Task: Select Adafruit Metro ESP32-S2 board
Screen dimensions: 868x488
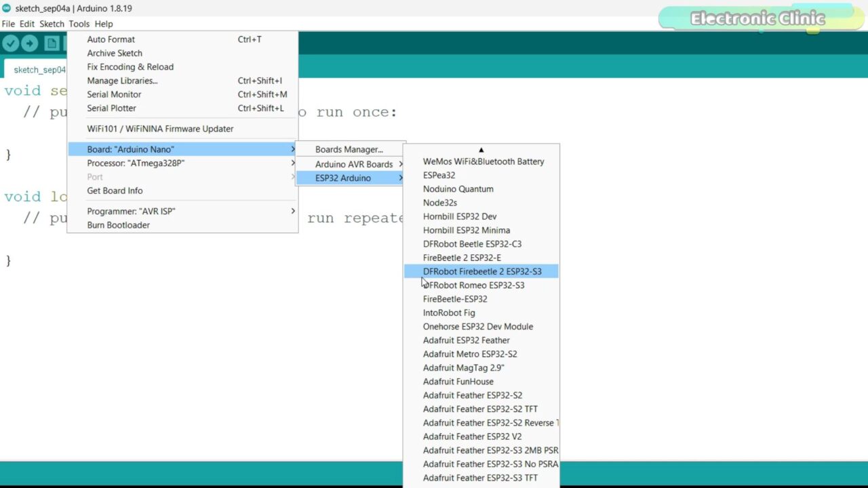Action: 481,354
